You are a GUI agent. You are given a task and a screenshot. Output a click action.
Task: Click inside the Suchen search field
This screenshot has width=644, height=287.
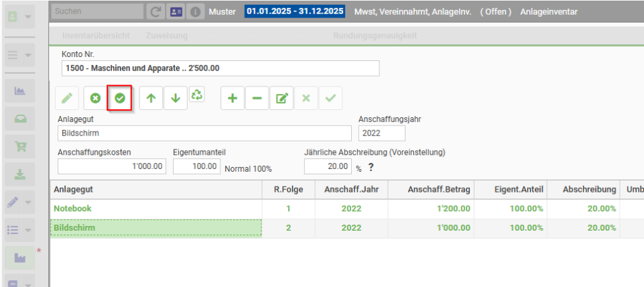pos(97,11)
